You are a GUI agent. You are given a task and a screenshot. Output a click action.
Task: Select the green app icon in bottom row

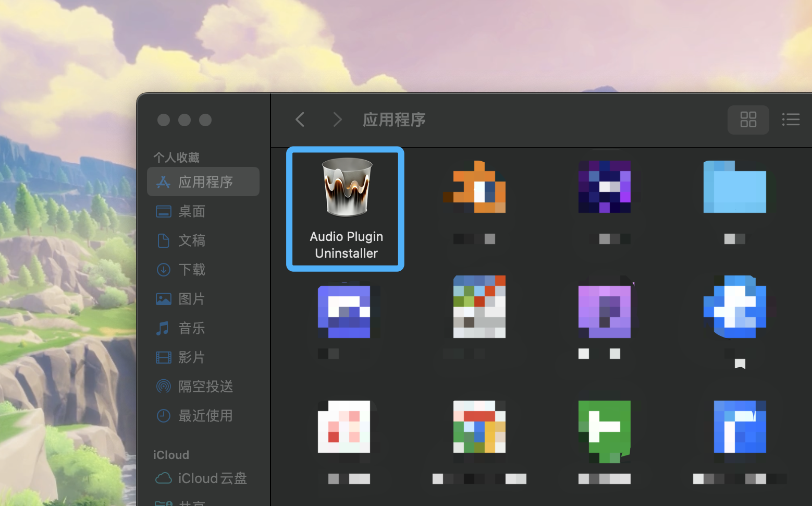coord(605,431)
